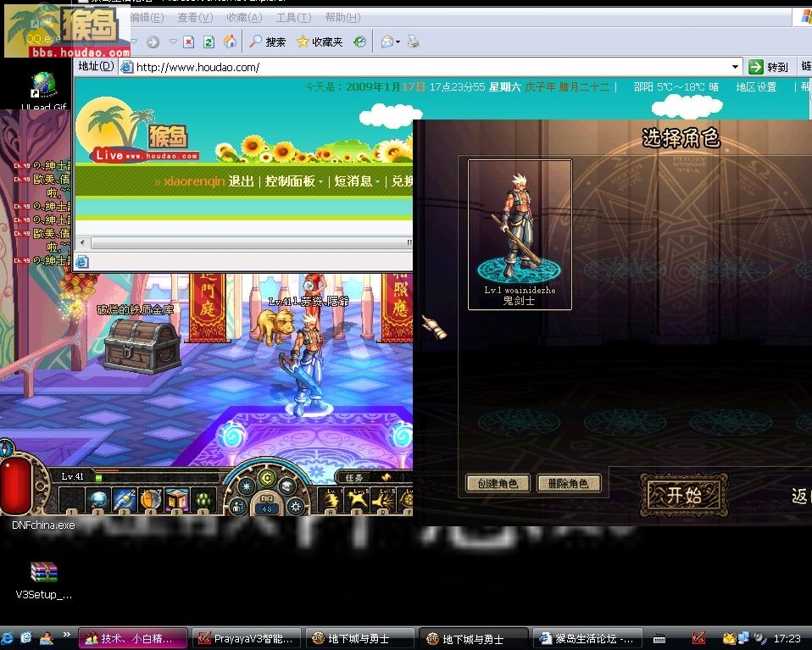Click the 破烂的铁质金库 treasure chest
The height and width of the screenshot is (650, 812).
click(x=142, y=346)
